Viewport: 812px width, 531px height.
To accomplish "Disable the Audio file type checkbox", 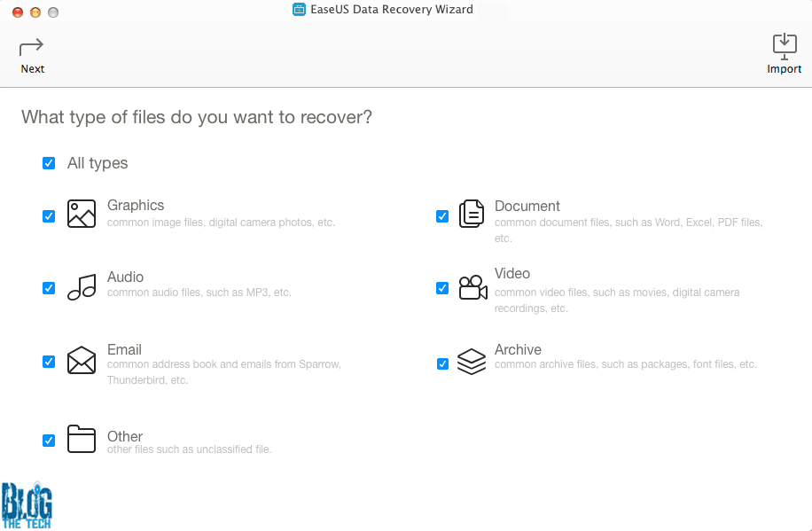I will (x=49, y=288).
